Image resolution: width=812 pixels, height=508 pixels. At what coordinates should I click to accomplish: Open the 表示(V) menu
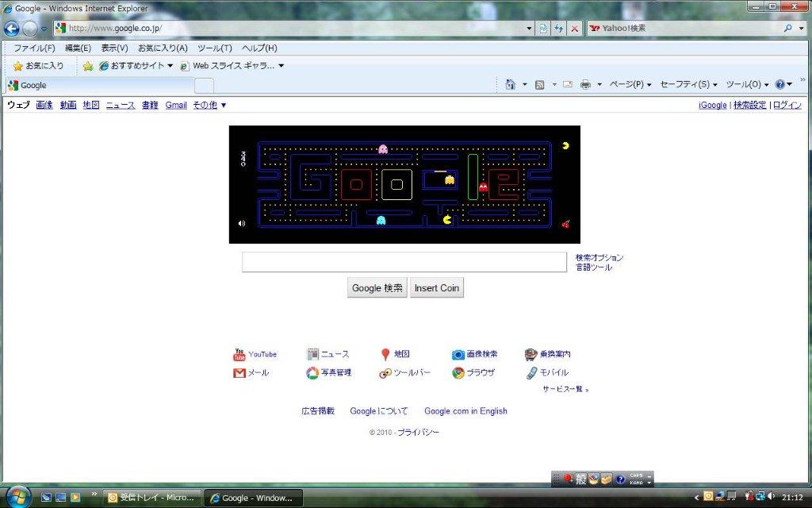click(114, 48)
